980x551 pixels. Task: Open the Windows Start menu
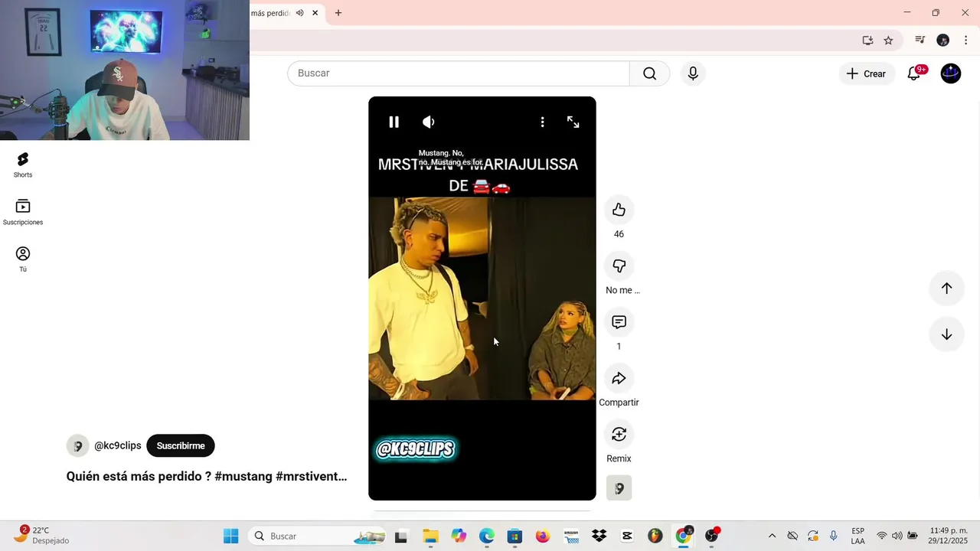230,536
